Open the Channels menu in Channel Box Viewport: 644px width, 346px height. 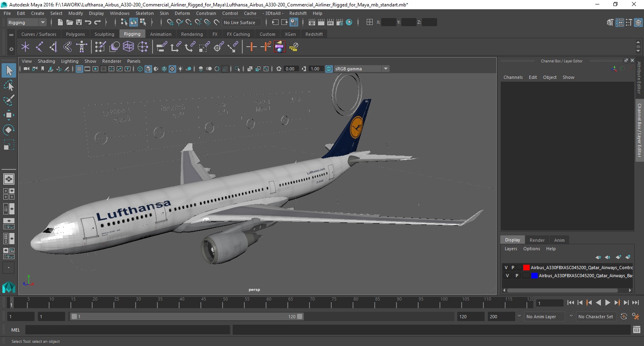tap(513, 77)
